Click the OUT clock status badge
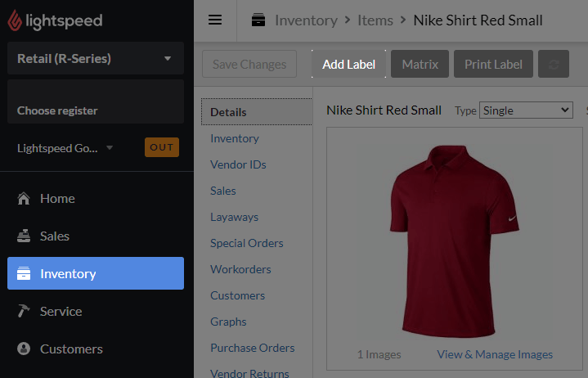Image resolution: width=588 pixels, height=378 pixels. (162, 147)
